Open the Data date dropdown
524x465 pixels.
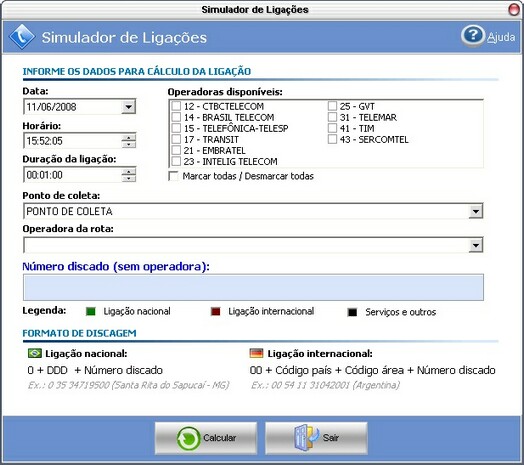point(128,107)
